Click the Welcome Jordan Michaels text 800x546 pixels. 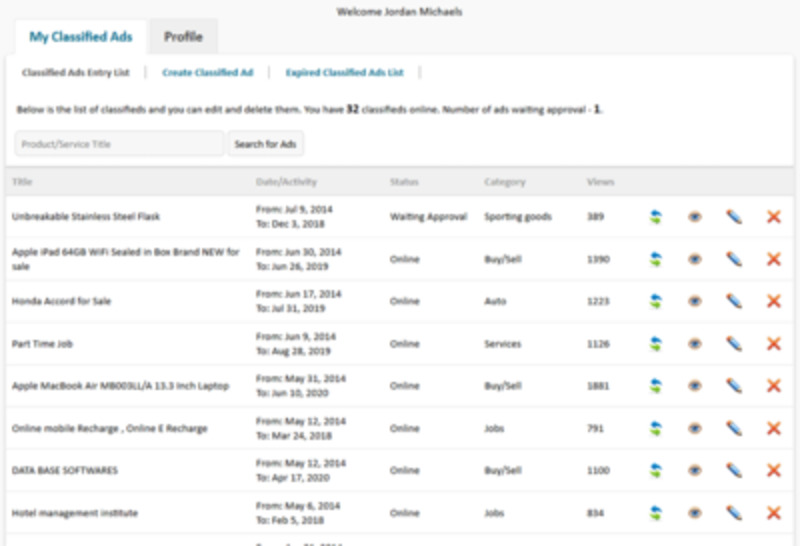pos(399,11)
